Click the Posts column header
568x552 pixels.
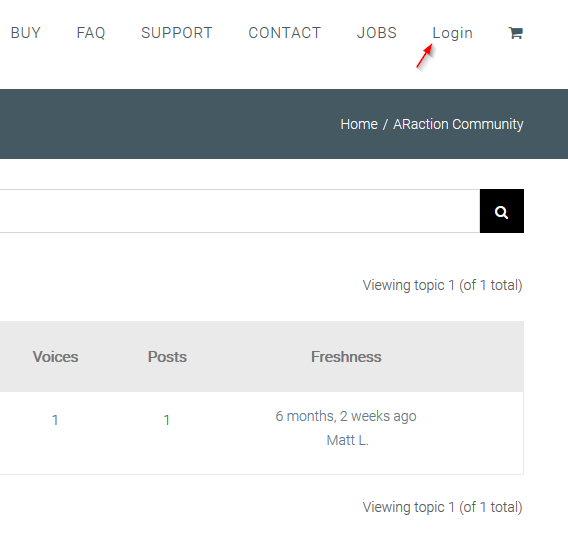tap(167, 357)
